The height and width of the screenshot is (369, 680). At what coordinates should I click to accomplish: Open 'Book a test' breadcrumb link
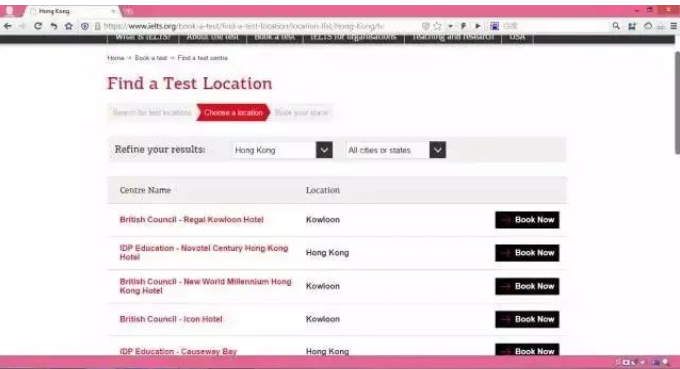point(151,58)
